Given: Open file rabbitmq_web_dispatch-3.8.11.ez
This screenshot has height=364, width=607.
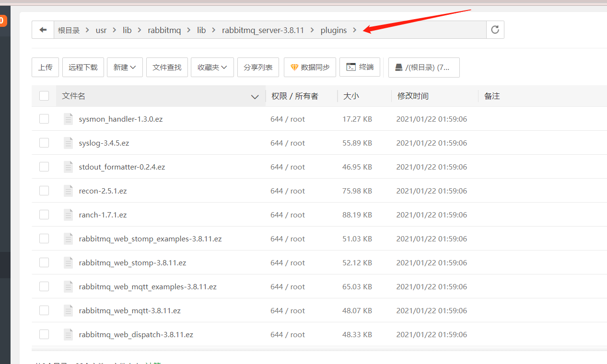Looking at the screenshot, I should coord(136,334).
